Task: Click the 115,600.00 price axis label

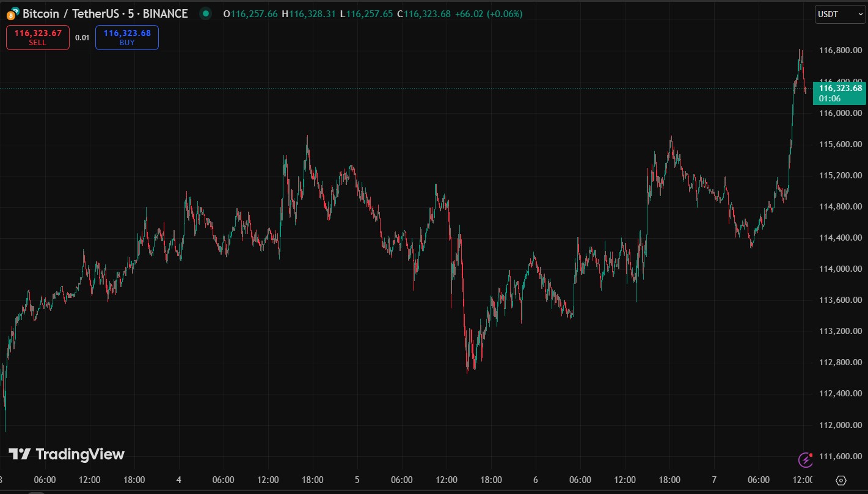Action: pos(839,144)
